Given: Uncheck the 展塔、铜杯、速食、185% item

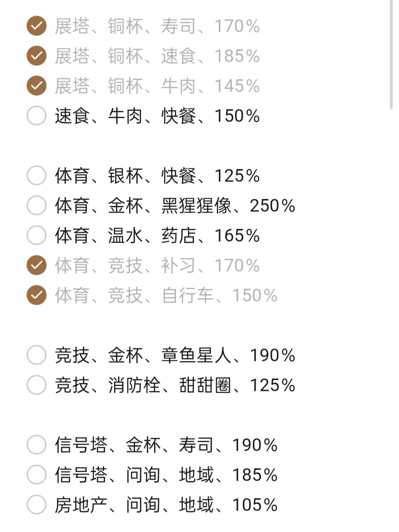Looking at the screenshot, I should pyautogui.click(x=37, y=56).
